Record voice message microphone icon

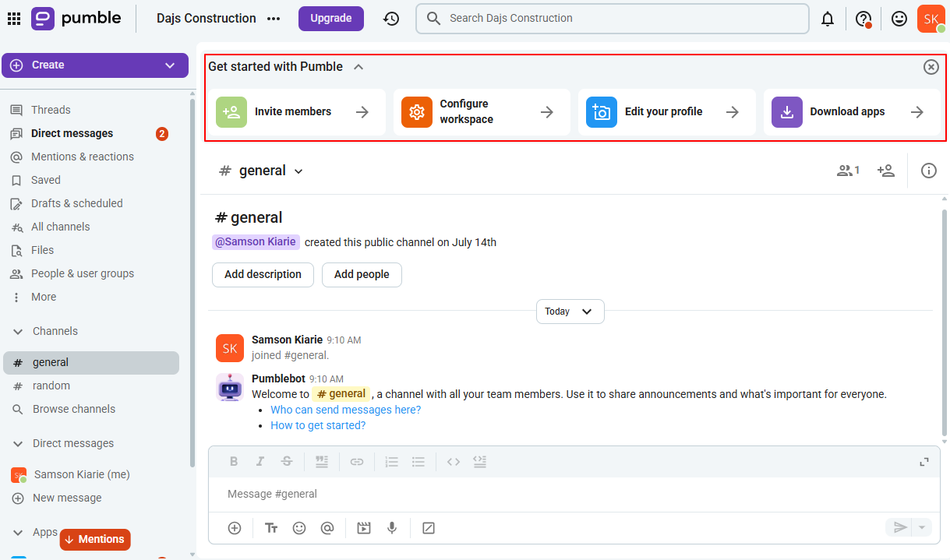tap(392, 528)
